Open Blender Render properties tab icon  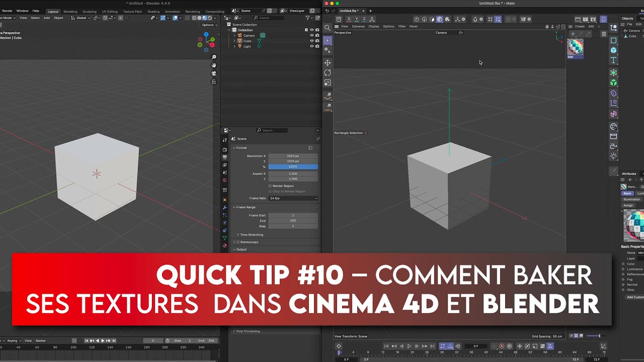click(225, 150)
